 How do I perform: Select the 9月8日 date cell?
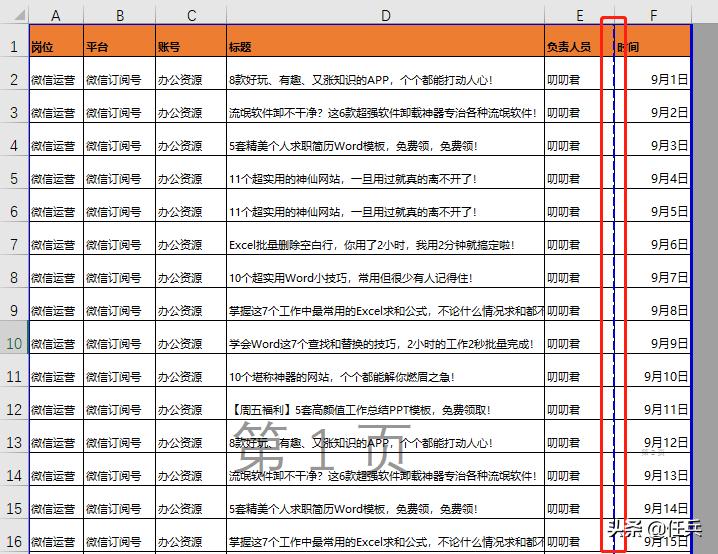tap(652, 304)
